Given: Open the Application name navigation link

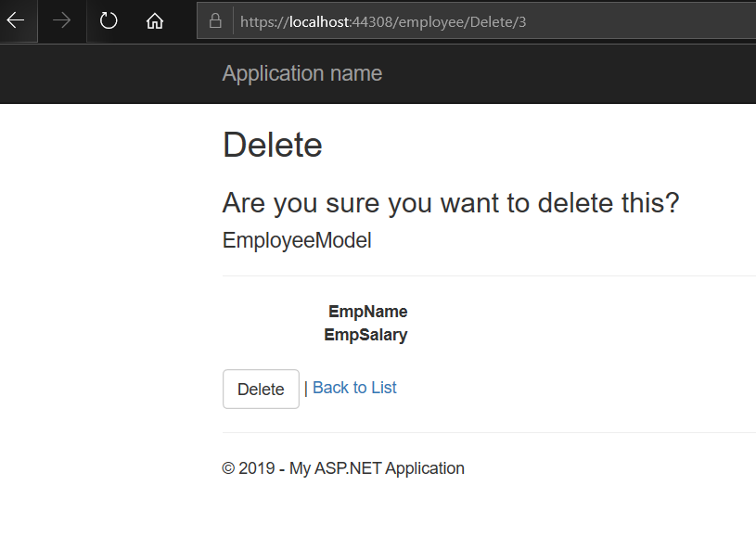Looking at the screenshot, I should point(301,73).
